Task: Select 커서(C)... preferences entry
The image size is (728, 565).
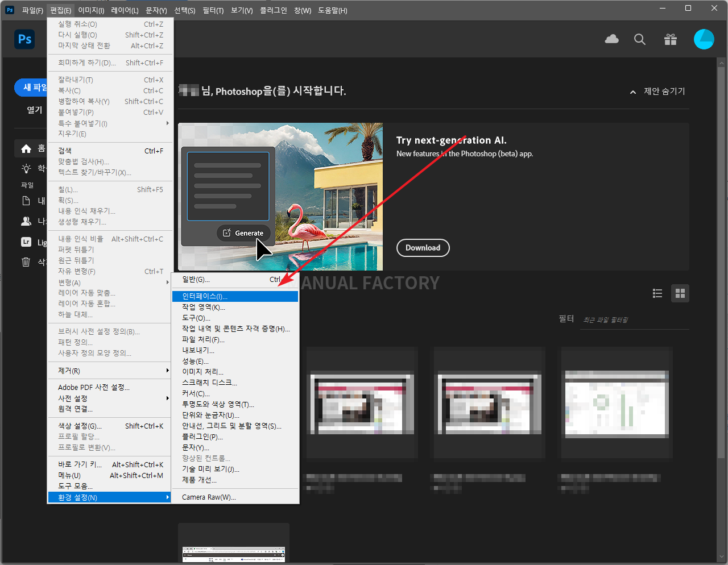Action: point(235,393)
